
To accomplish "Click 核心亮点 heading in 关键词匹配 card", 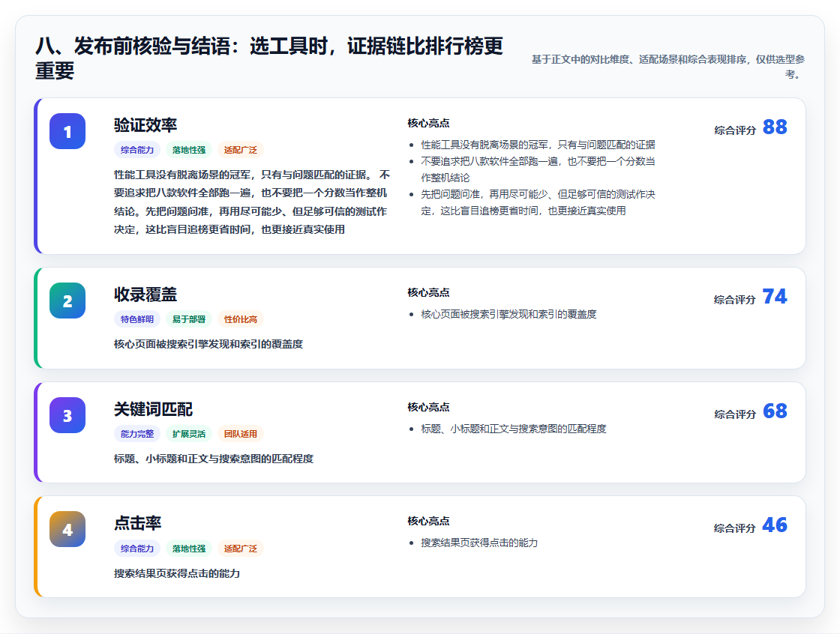I will (x=428, y=407).
